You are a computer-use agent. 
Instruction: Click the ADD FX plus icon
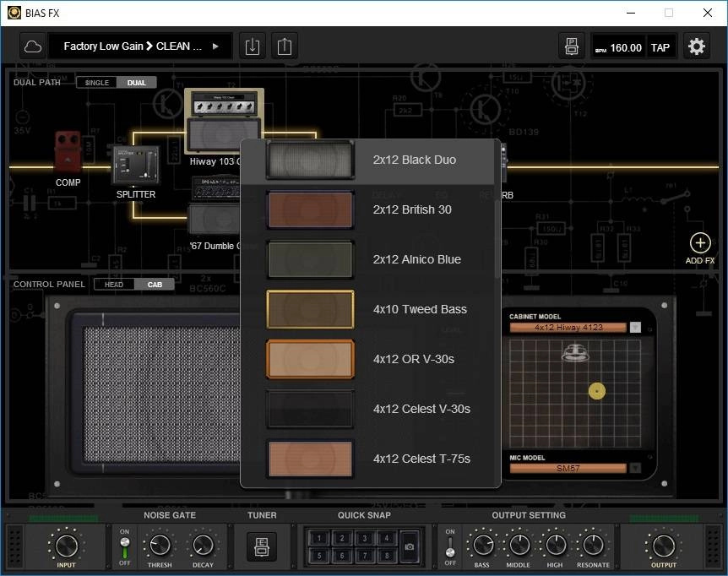700,242
